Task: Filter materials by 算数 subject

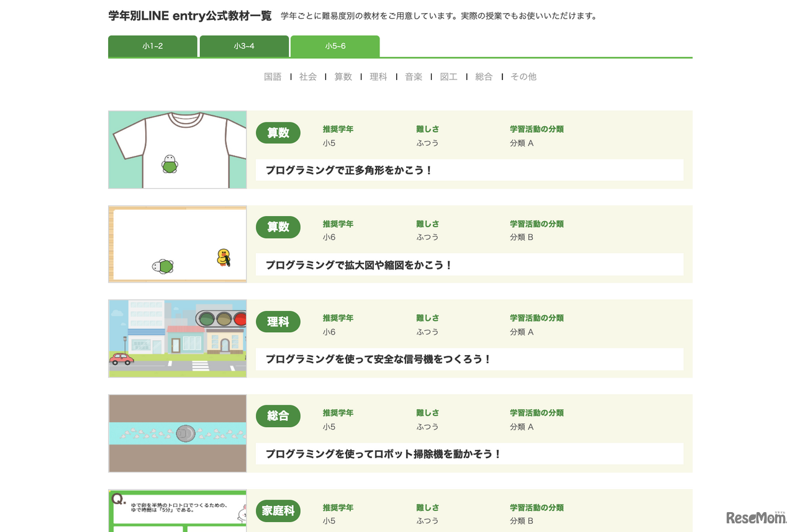Action: (343, 77)
